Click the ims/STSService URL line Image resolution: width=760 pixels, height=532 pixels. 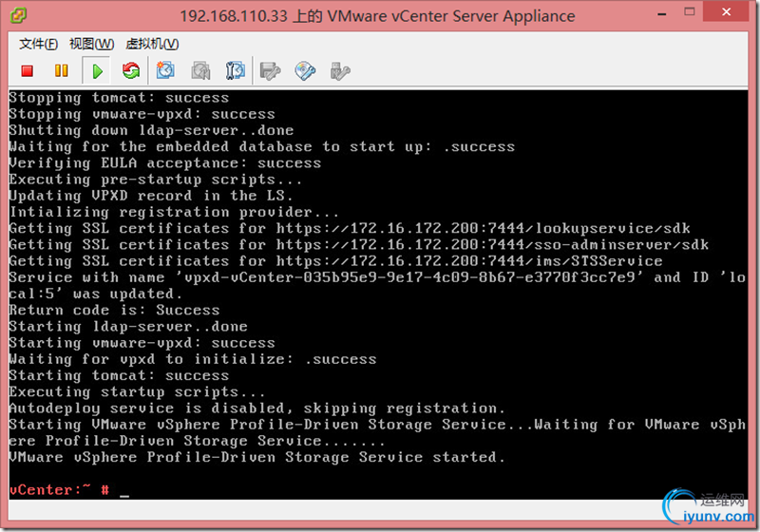pyautogui.click(x=335, y=261)
